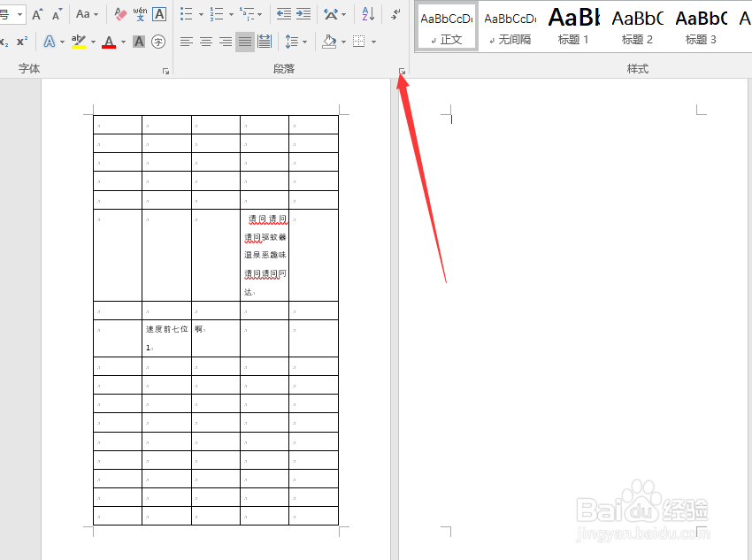This screenshot has height=560, width=752.
Task: Toggle subscript formatting
Action: point(4,42)
